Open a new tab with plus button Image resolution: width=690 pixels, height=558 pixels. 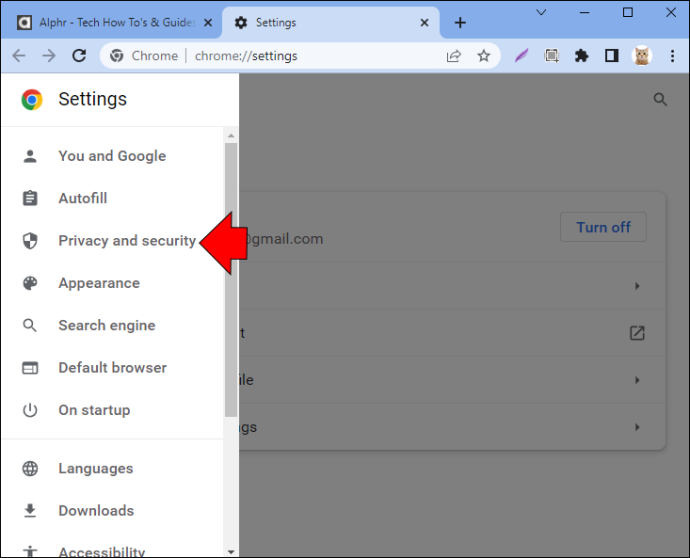[460, 22]
